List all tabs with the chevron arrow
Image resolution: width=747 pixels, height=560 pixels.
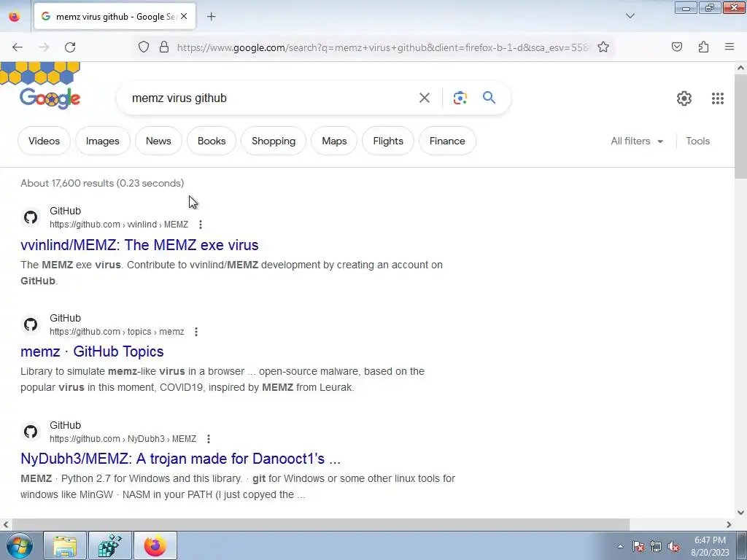[630, 16]
